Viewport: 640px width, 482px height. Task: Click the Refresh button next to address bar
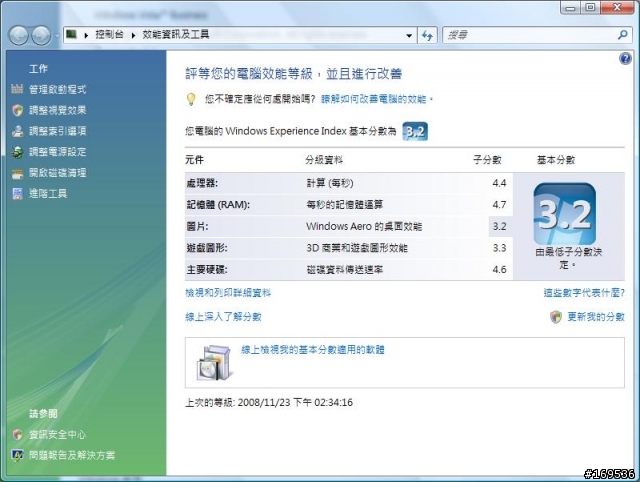pos(427,36)
